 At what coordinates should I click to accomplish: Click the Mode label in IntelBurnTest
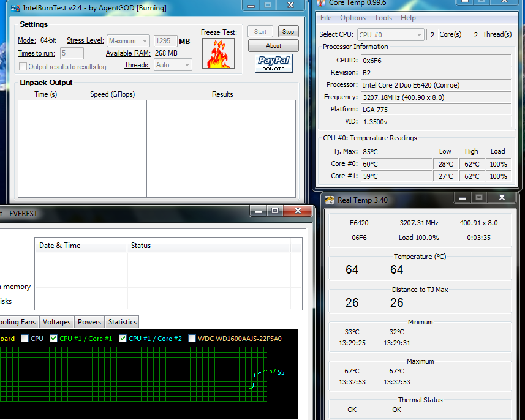[x=27, y=40]
